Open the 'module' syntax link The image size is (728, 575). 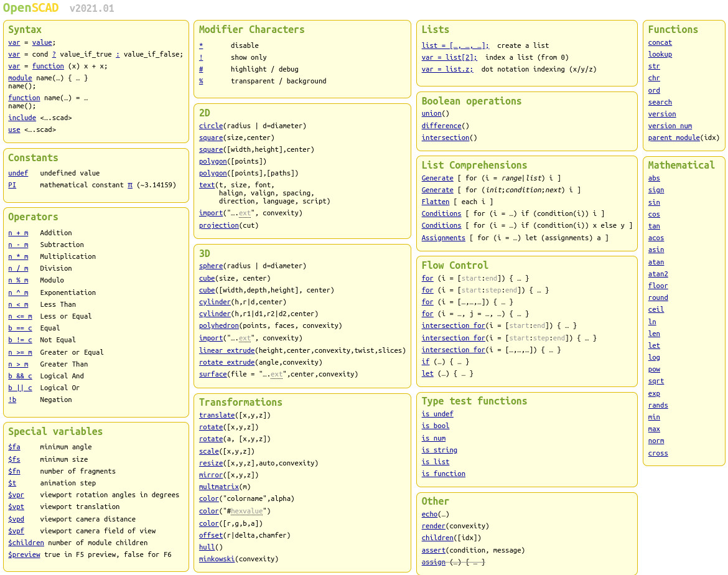pos(20,78)
